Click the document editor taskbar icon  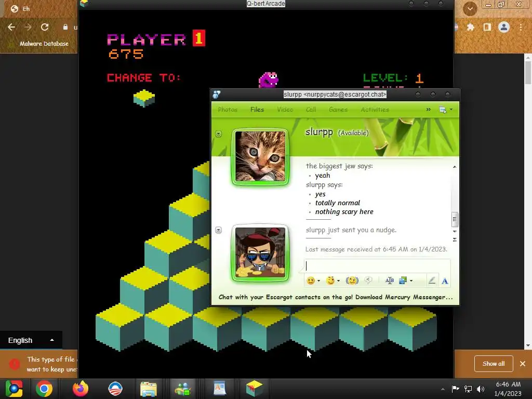tap(220, 389)
